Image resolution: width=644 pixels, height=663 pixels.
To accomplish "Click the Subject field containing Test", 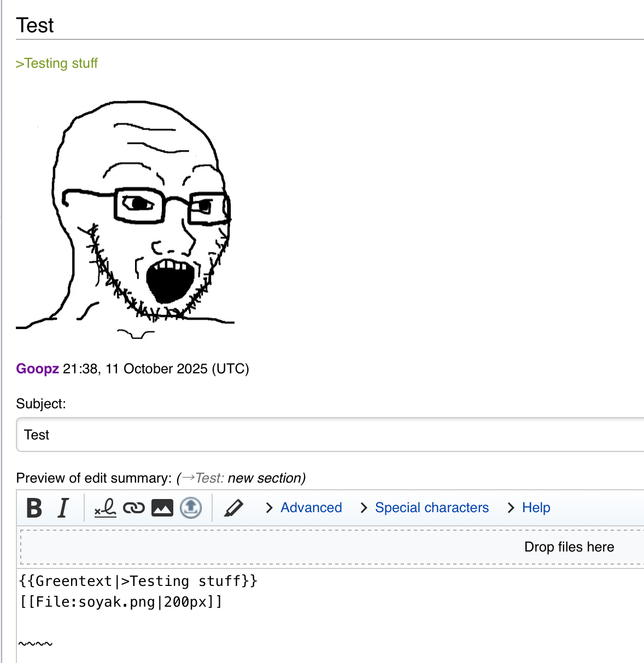I will [x=328, y=435].
